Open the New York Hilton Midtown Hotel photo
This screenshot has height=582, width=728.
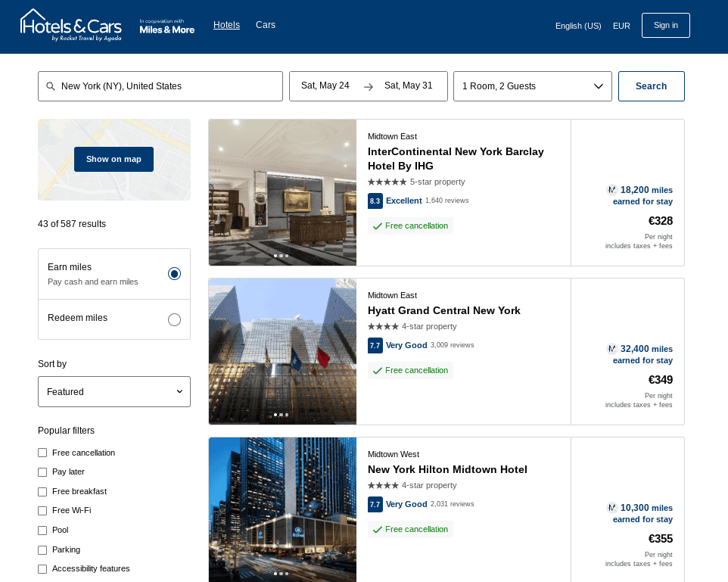(282, 509)
